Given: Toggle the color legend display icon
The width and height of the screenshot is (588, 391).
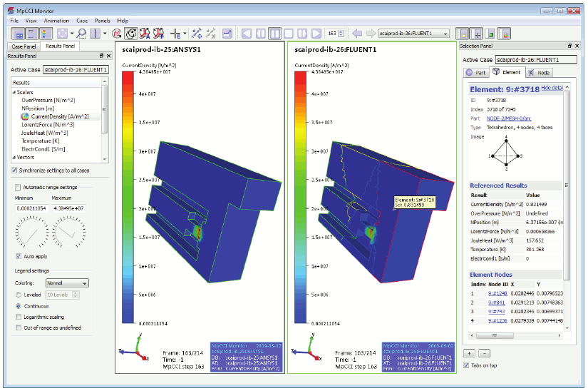Looking at the screenshot, I should click(45, 34).
